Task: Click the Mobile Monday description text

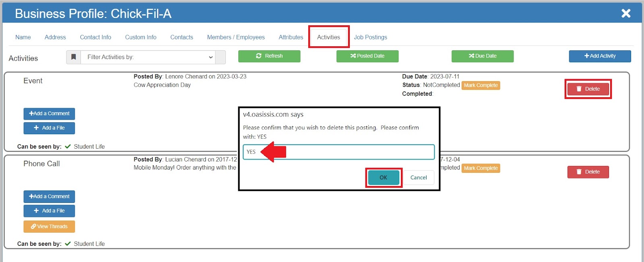Action: [x=185, y=168]
